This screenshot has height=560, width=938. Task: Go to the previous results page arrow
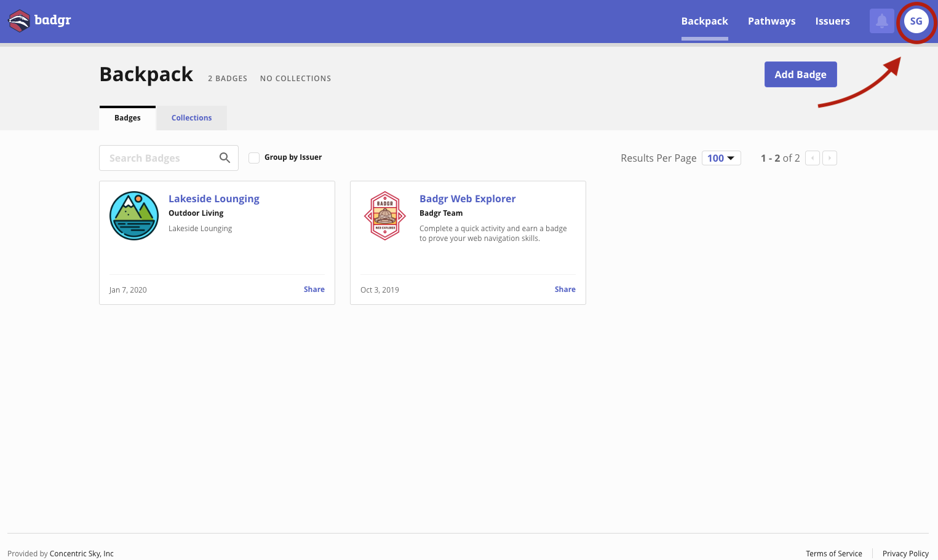[813, 158]
